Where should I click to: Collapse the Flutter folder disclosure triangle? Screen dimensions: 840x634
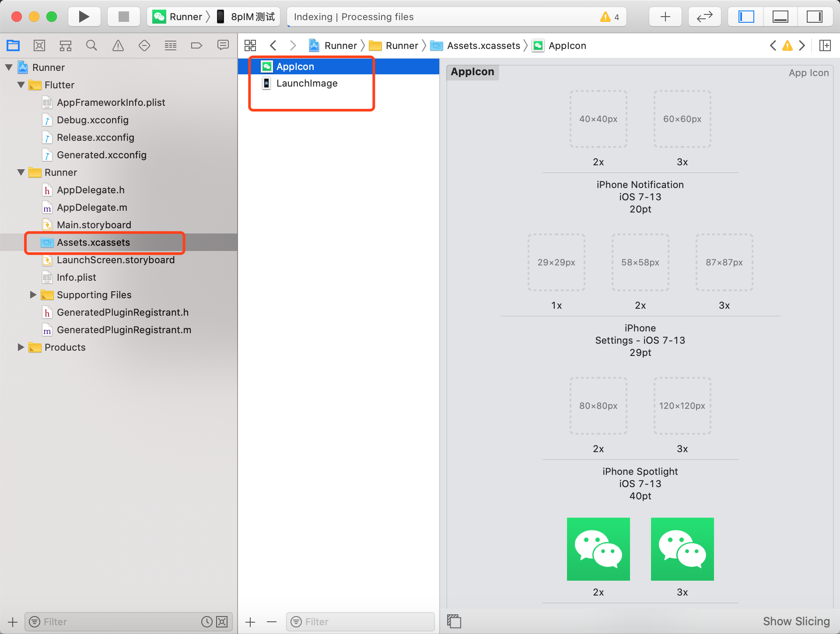click(21, 85)
